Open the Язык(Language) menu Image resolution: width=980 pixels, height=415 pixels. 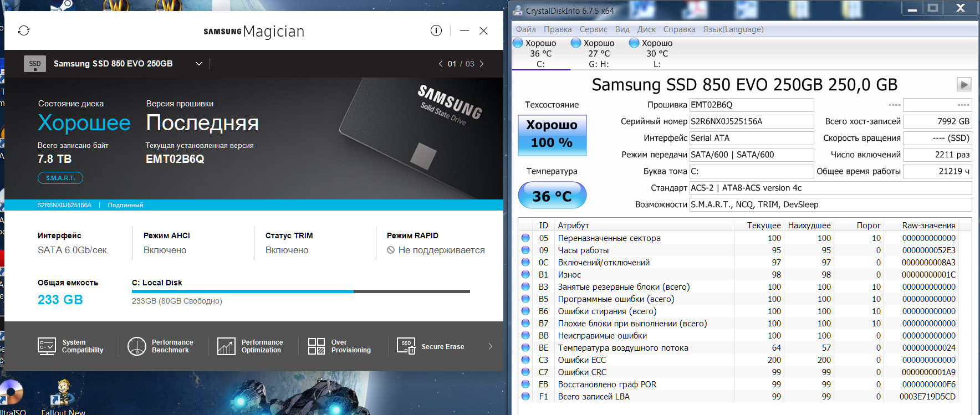click(x=733, y=29)
